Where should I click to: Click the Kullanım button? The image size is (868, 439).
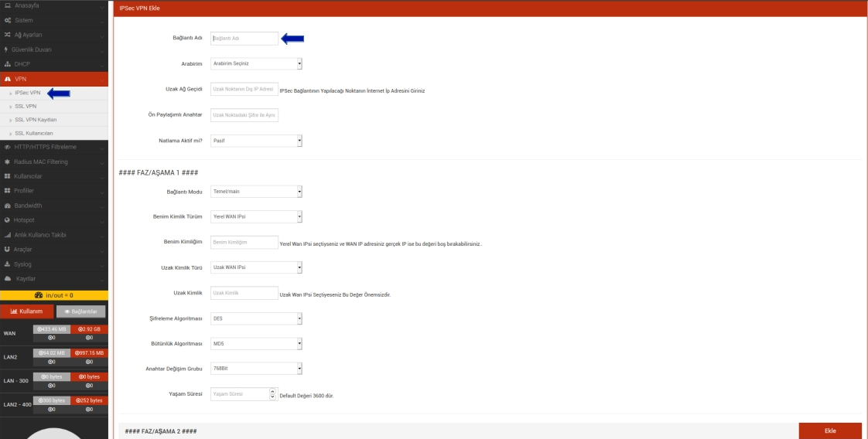tap(26, 311)
